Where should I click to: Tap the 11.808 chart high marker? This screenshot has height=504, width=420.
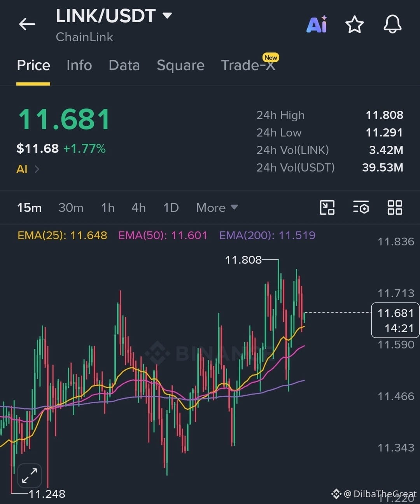click(243, 260)
